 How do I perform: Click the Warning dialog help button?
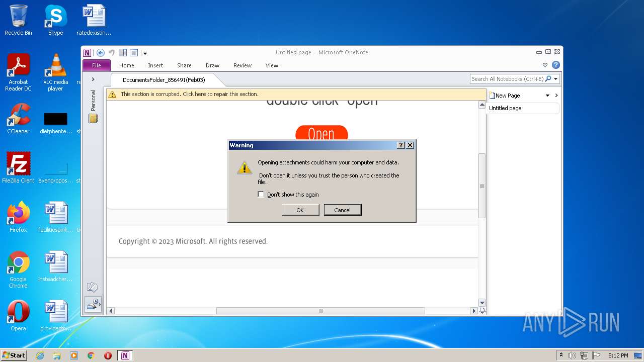click(401, 145)
